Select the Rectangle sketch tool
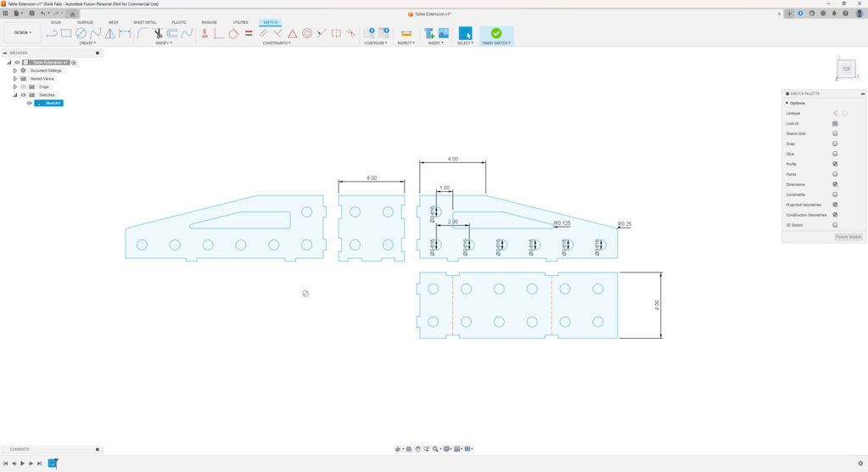868x472 pixels. 66,34
